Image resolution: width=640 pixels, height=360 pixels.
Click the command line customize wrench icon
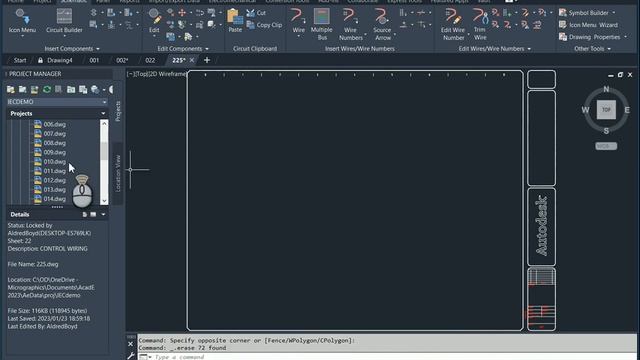pyautogui.click(x=131, y=356)
